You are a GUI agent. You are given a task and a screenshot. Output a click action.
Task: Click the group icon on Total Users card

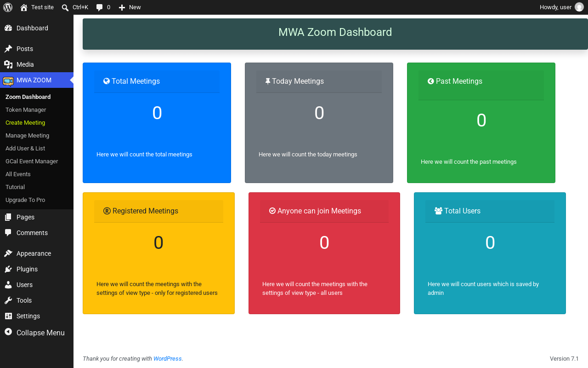click(x=438, y=211)
